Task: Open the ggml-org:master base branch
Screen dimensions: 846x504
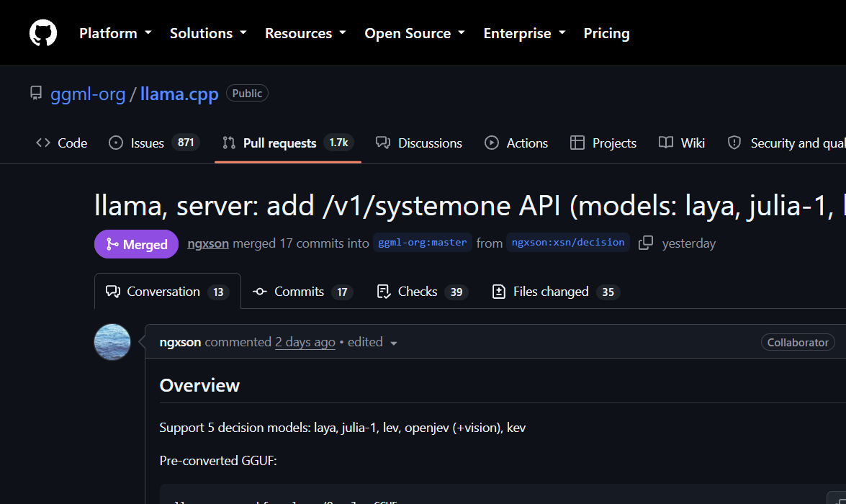Action: coord(423,243)
